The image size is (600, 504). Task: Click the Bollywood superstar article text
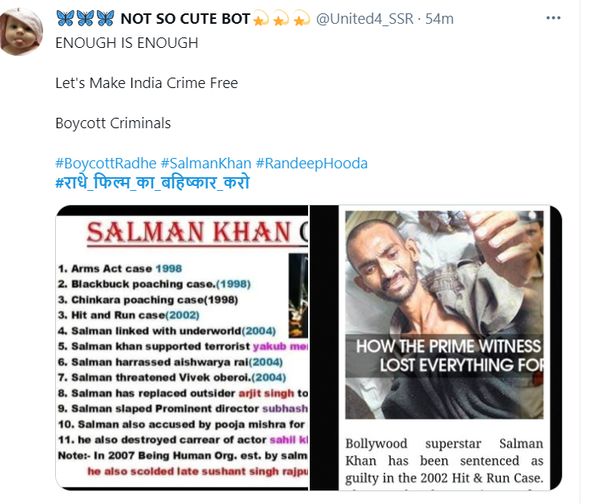[444, 461]
